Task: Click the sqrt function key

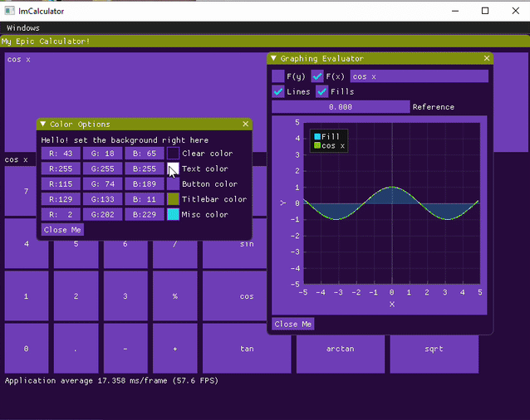Action: 434,354
